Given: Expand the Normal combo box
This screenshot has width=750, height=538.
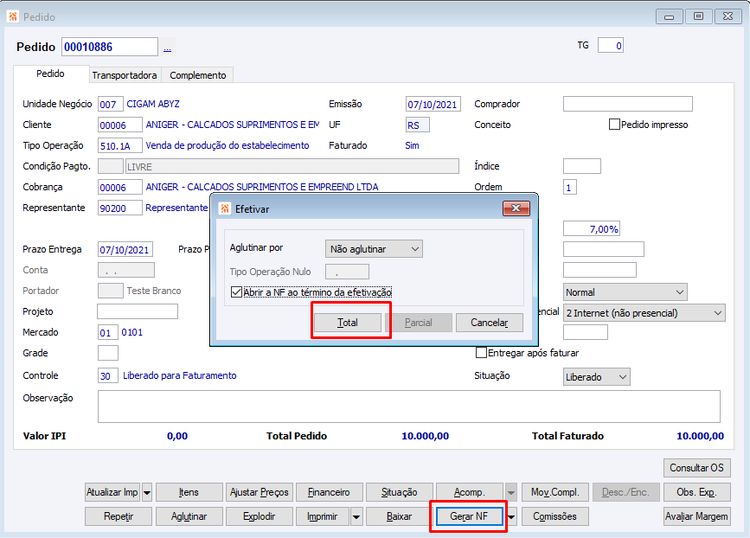Looking at the screenshot, I should [x=625, y=292].
